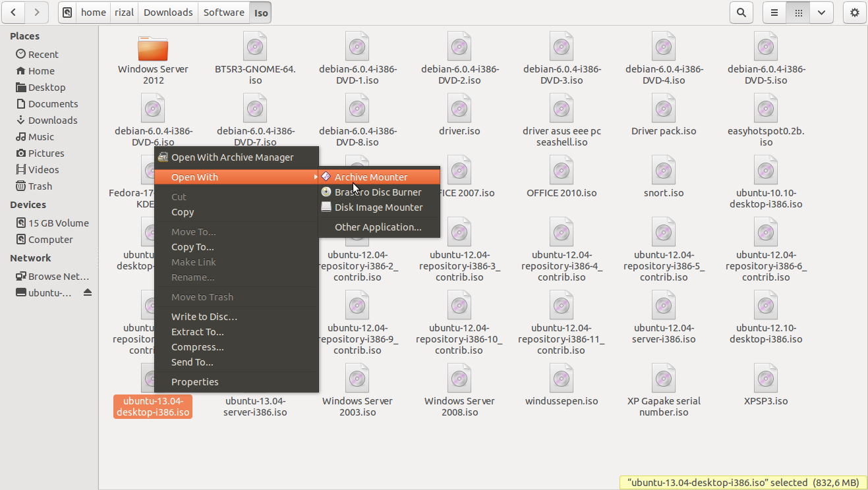Choose Compress…

click(x=237, y=347)
